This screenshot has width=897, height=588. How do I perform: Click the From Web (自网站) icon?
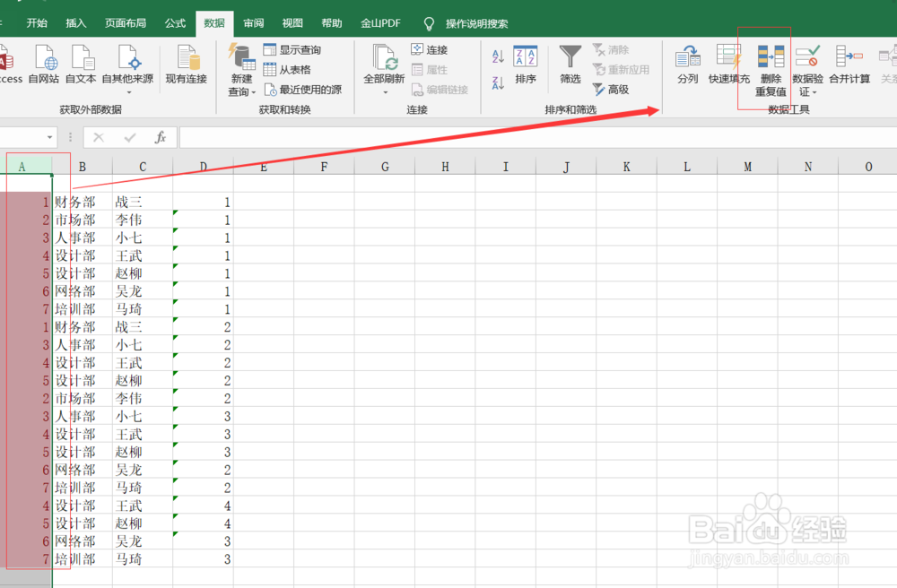click(44, 64)
